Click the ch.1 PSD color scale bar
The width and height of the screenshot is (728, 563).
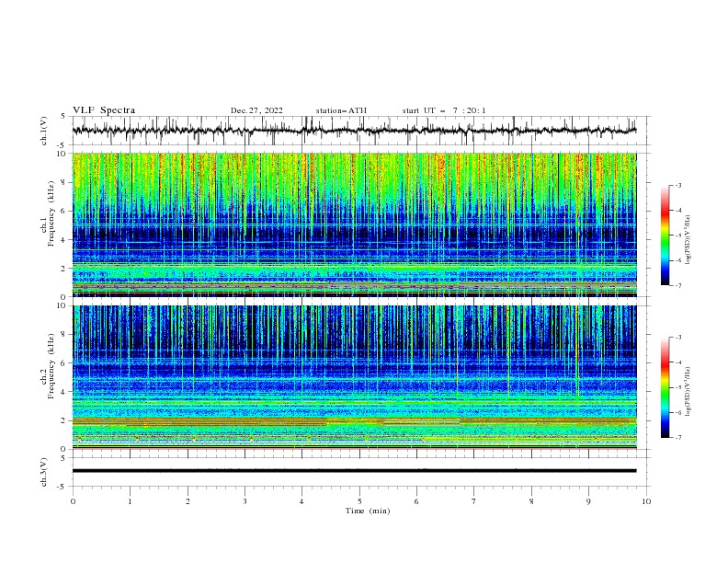[x=665, y=236]
